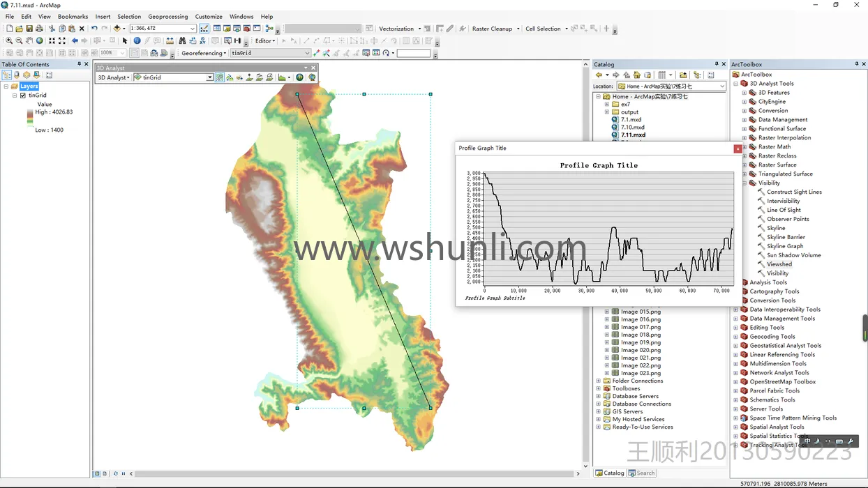Click the Add Data icon
The width and height of the screenshot is (868, 488).
coord(117,29)
